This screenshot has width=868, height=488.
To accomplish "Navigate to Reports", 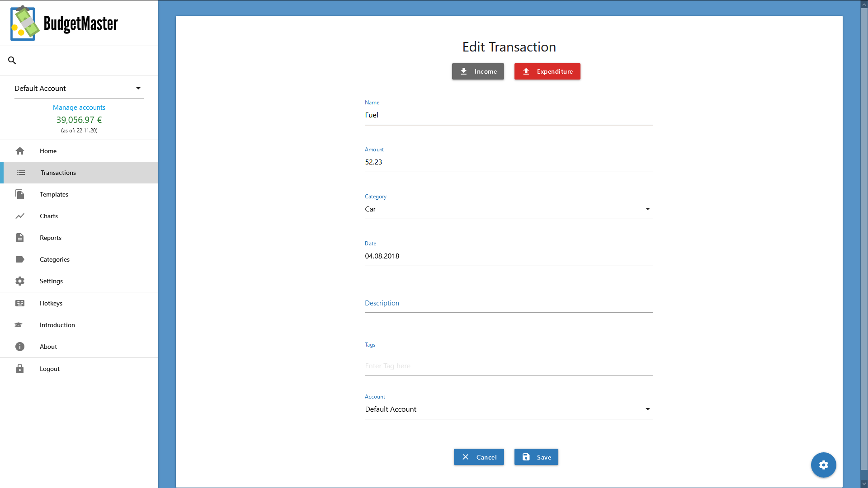I will pyautogui.click(x=79, y=238).
